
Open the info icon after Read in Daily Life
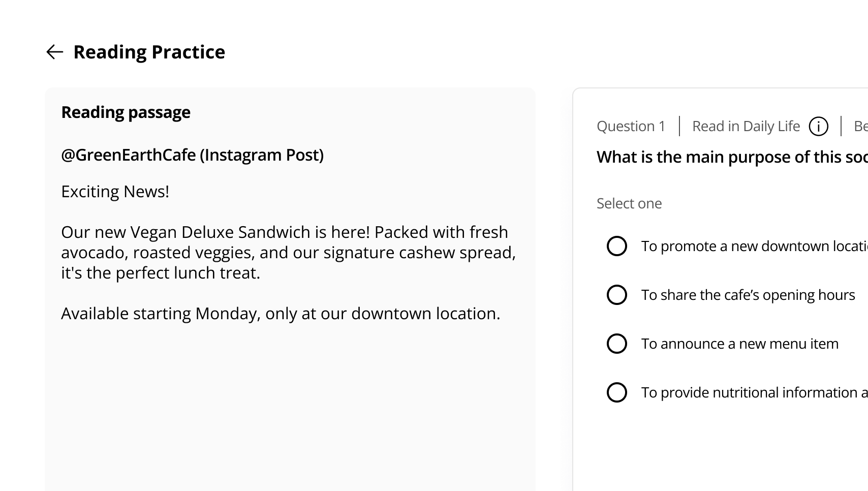coord(818,126)
